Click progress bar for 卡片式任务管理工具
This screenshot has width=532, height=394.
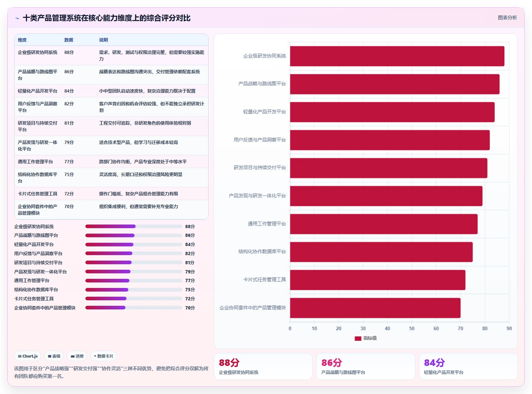(x=133, y=299)
